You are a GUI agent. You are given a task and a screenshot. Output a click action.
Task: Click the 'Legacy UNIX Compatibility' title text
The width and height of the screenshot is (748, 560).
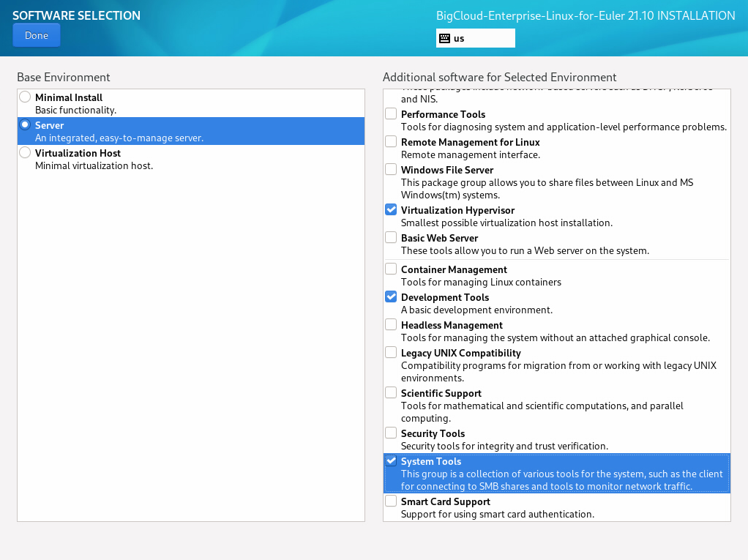461,353
